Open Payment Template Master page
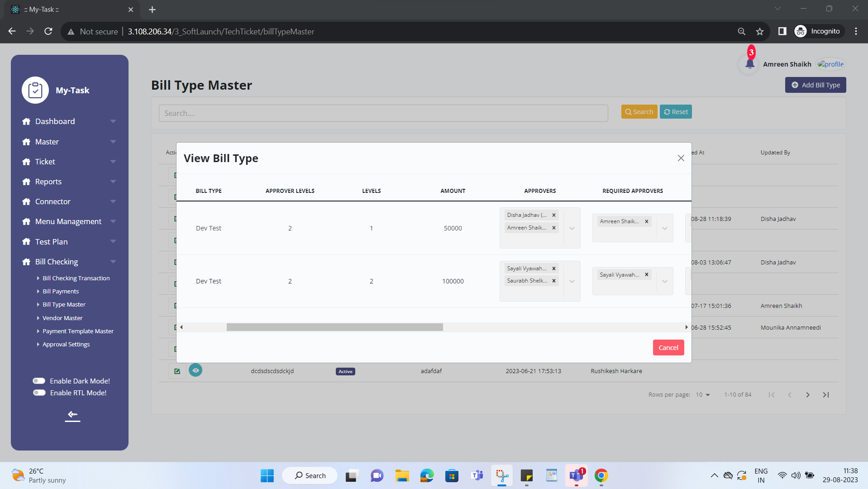This screenshot has width=868, height=489. click(78, 331)
